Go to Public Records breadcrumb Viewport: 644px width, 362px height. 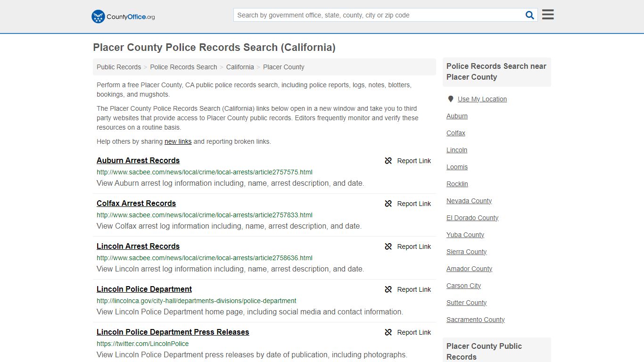coord(119,67)
